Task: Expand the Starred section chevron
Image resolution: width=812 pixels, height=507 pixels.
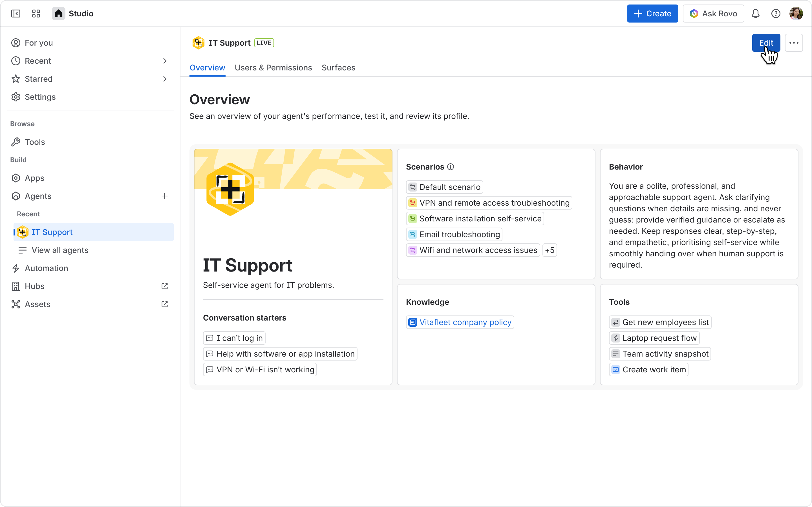Action: click(x=164, y=79)
